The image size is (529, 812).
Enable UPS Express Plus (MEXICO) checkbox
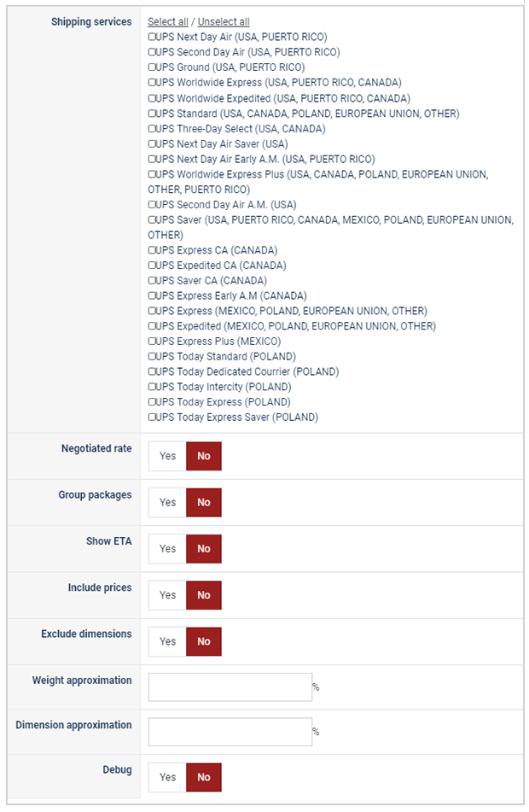(x=151, y=342)
